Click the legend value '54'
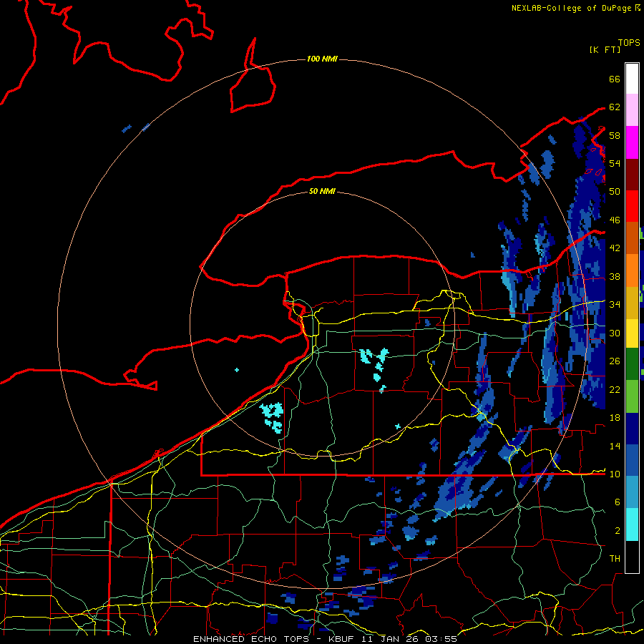644x644 pixels. (615, 163)
